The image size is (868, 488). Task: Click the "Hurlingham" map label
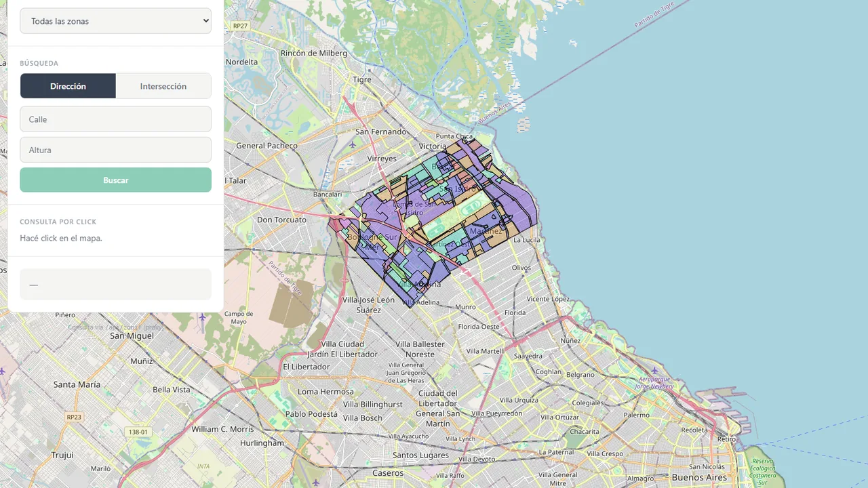(x=262, y=443)
